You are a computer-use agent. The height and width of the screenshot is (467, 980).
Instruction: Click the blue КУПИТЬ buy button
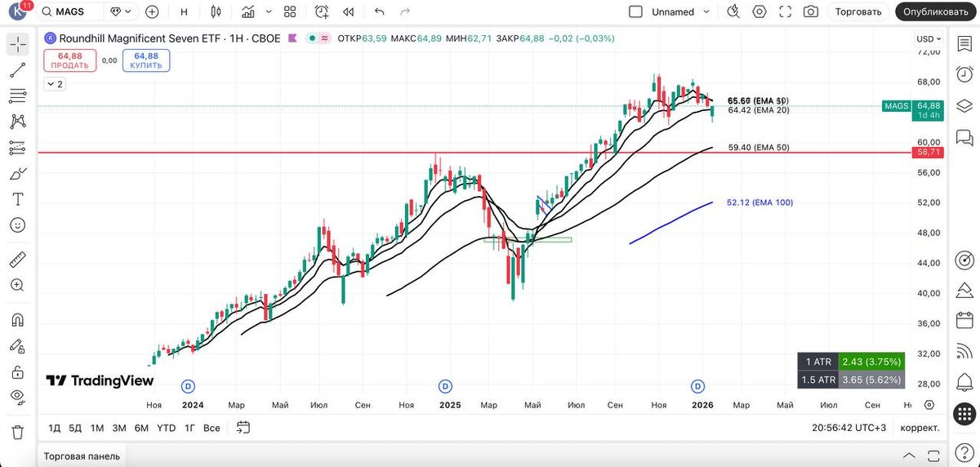pyautogui.click(x=146, y=60)
